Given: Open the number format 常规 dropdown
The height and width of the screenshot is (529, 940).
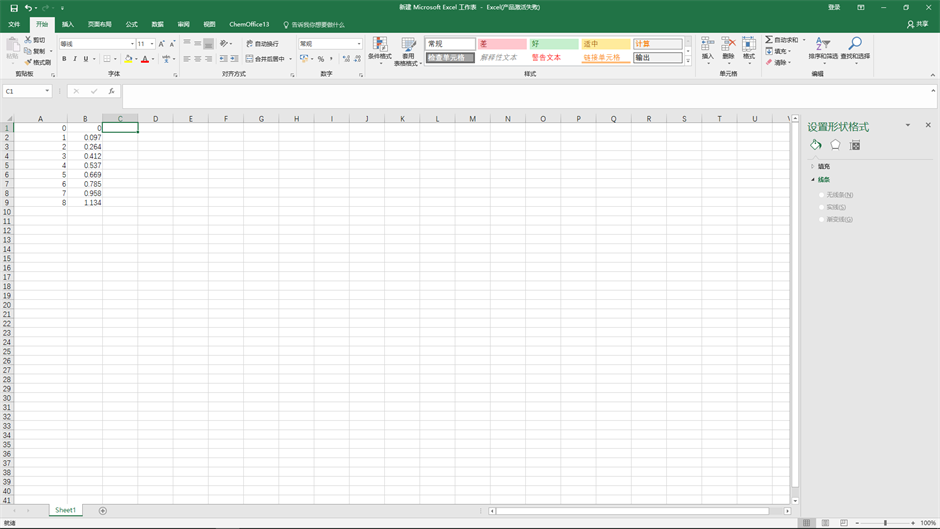Looking at the screenshot, I should (x=359, y=44).
